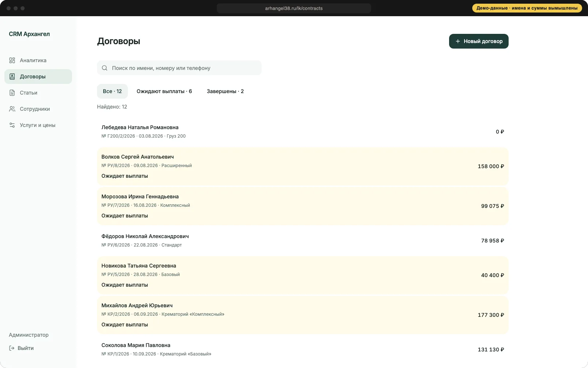
Task: Create a new contract with Новый договор
Action: point(479,41)
